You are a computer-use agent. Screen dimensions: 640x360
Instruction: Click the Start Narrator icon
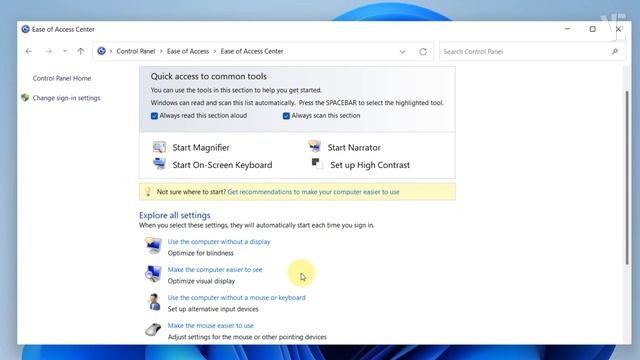click(314, 146)
